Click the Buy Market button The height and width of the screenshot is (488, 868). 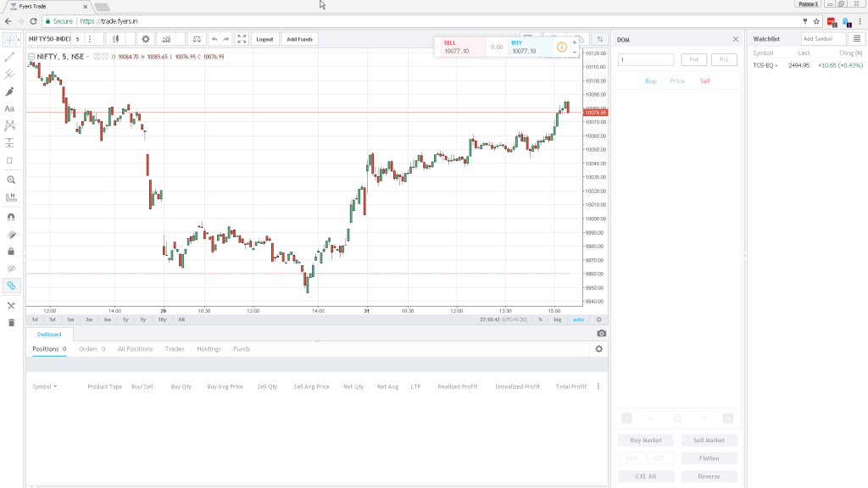click(x=645, y=440)
